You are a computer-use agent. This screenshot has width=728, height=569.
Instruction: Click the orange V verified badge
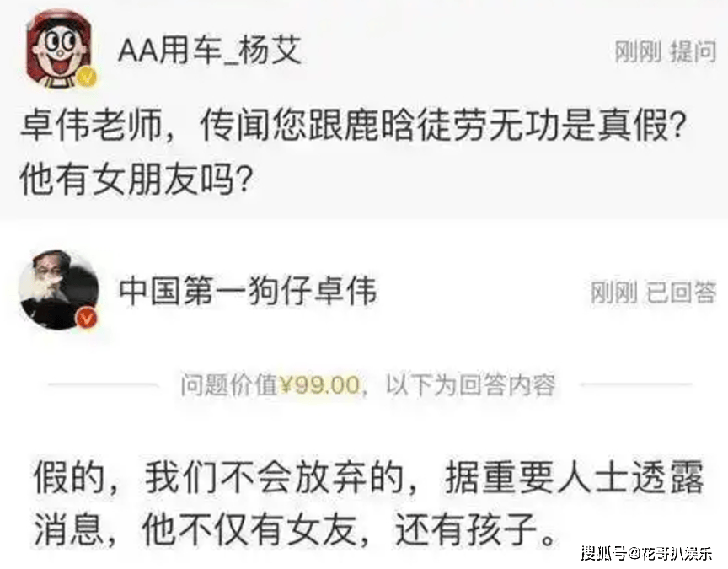point(87,319)
